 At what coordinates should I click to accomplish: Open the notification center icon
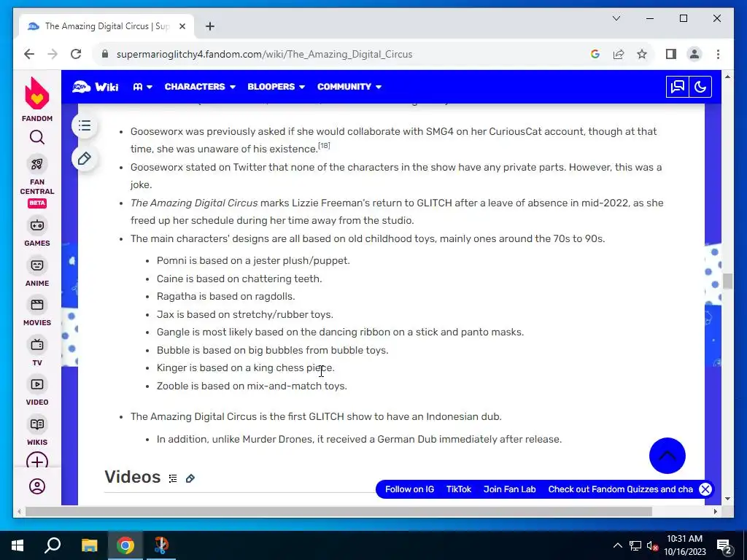pos(724,545)
